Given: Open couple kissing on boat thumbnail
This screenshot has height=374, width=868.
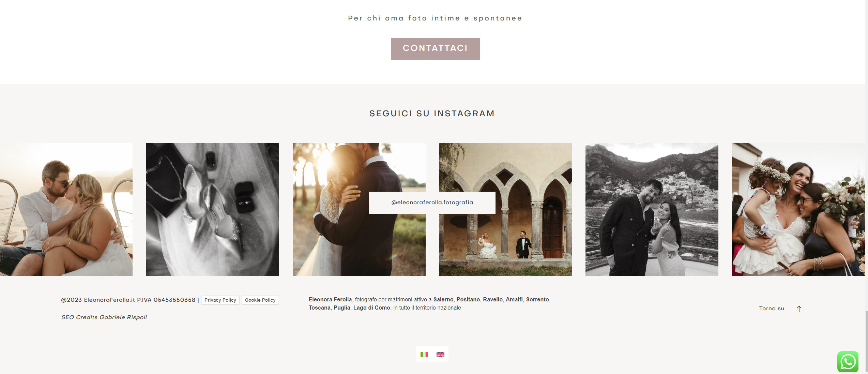Looking at the screenshot, I should (x=66, y=210).
